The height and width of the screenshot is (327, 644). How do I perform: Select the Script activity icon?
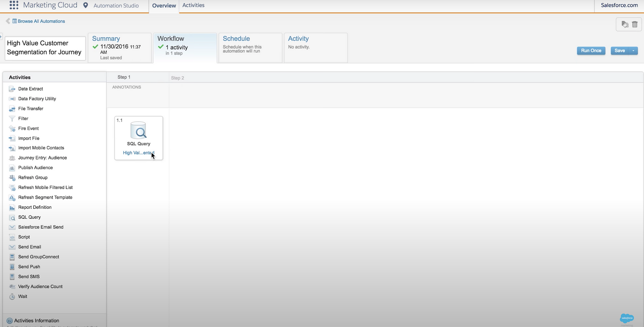[12, 237]
